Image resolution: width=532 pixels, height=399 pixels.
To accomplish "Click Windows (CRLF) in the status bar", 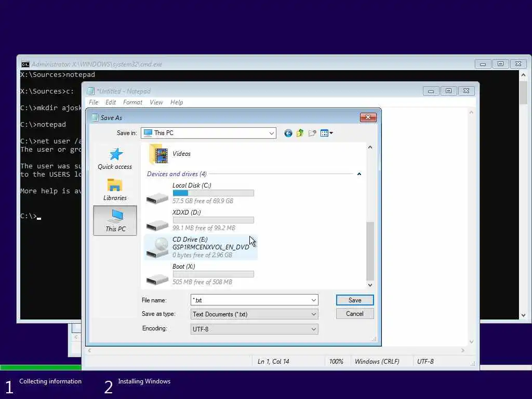I will [x=377, y=362].
